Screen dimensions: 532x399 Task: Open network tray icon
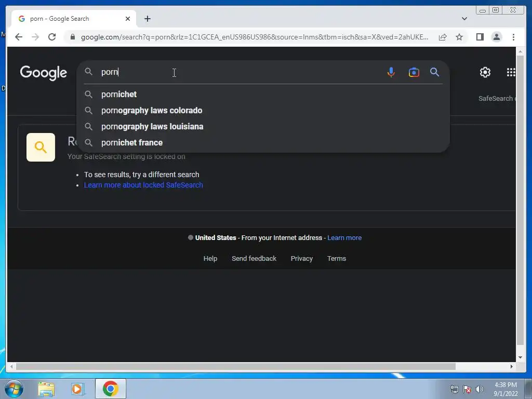point(454,389)
